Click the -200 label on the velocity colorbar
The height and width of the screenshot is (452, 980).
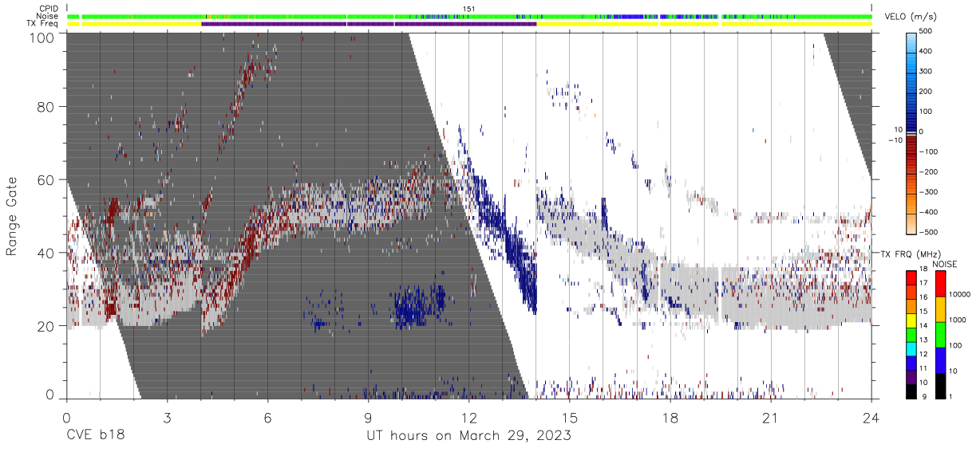pyautogui.click(x=928, y=171)
